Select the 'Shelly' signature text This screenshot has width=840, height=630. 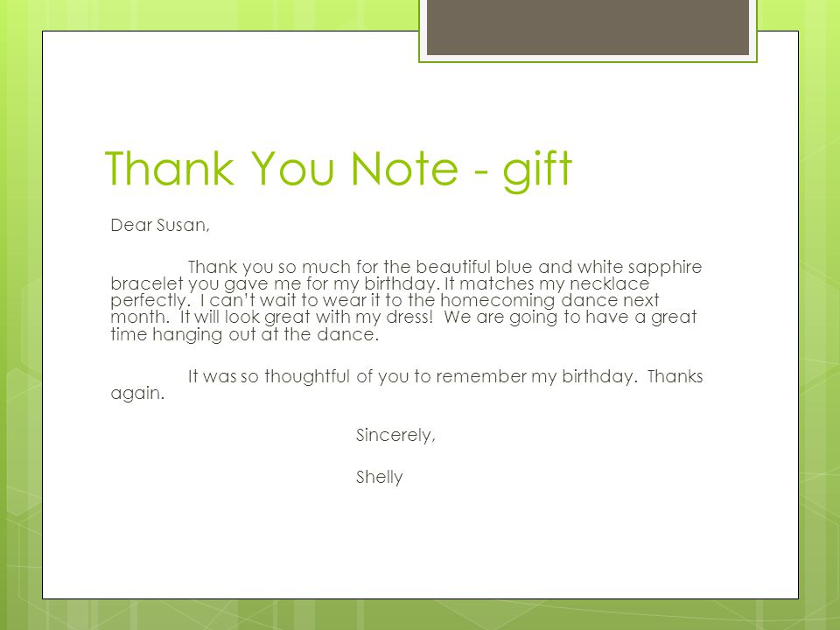pos(379,477)
